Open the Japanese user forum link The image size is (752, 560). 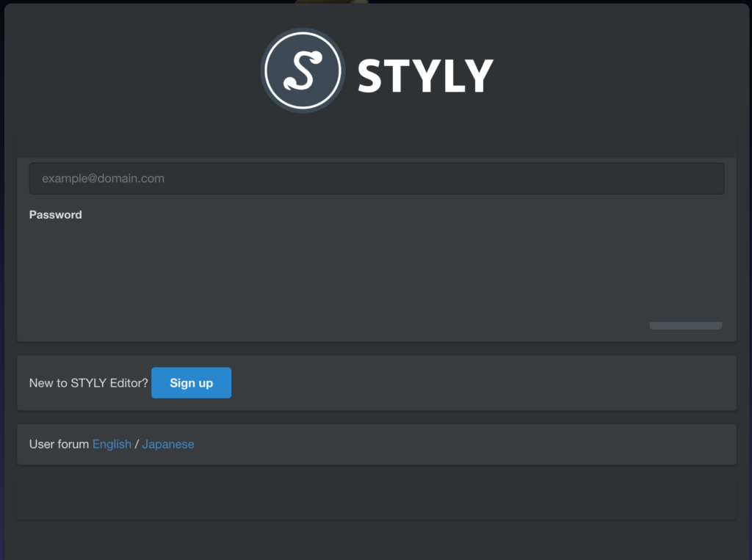pos(168,445)
